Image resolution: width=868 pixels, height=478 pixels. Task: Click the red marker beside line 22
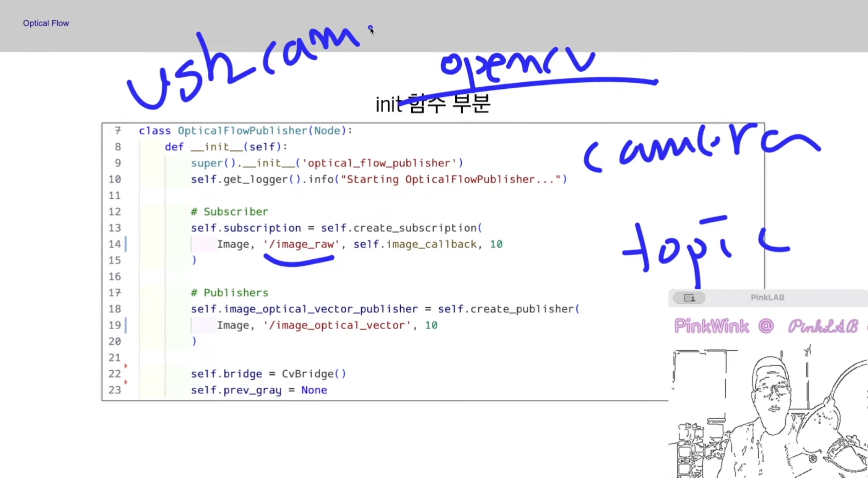pyautogui.click(x=126, y=366)
